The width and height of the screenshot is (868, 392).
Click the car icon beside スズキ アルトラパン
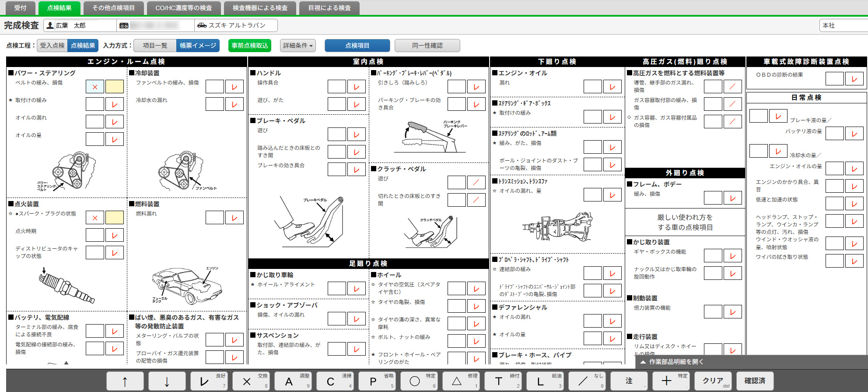pyautogui.click(x=202, y=25)
